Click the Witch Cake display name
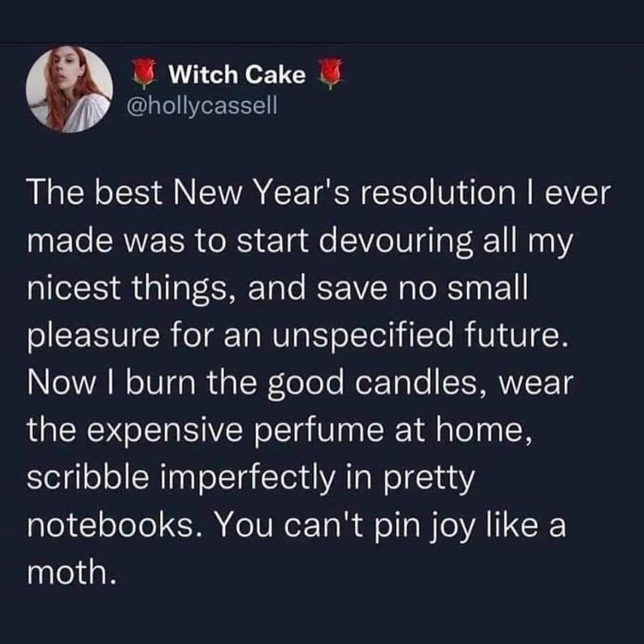The image size is (644, 644). (x=237, y=74)
